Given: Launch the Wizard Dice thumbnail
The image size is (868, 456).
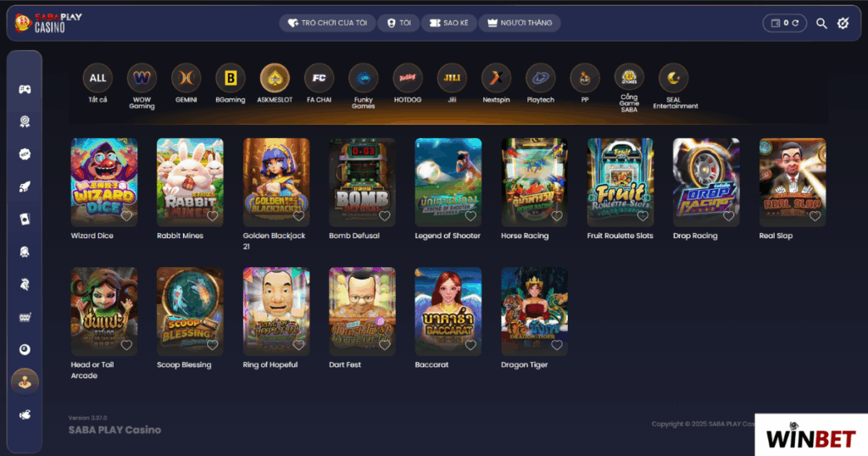Looking at the screenshot, I should (104, 182).
